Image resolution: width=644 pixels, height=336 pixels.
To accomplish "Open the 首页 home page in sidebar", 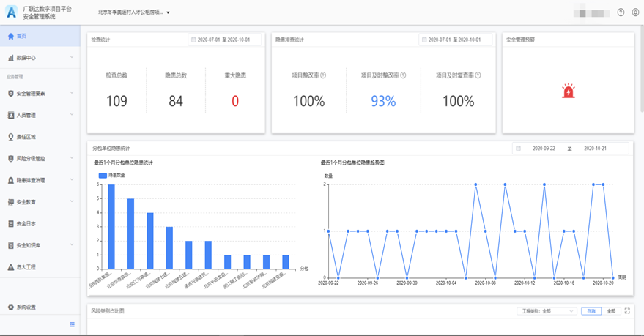I will click(40, 36).
